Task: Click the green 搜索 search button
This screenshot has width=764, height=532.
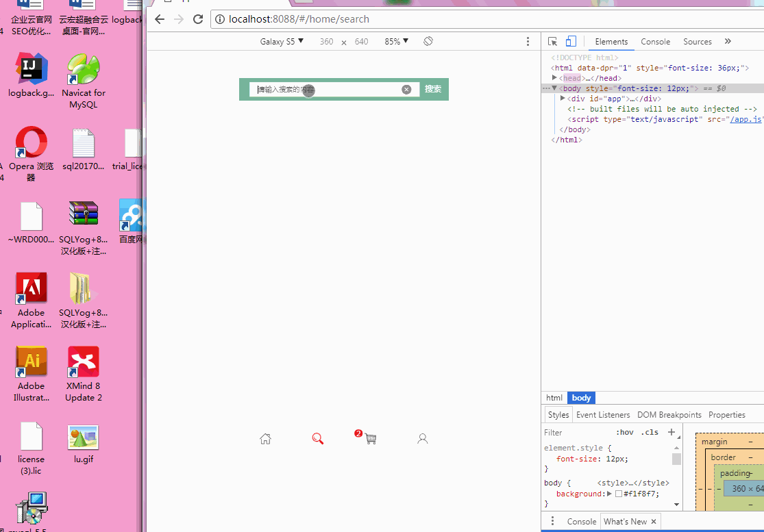Action: tap(433, 89)
